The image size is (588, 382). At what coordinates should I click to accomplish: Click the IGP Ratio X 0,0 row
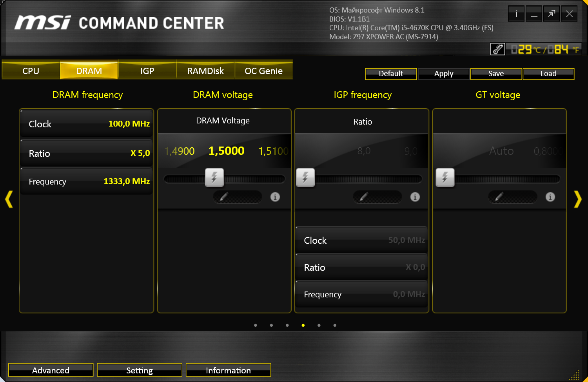tap(361, 267)
